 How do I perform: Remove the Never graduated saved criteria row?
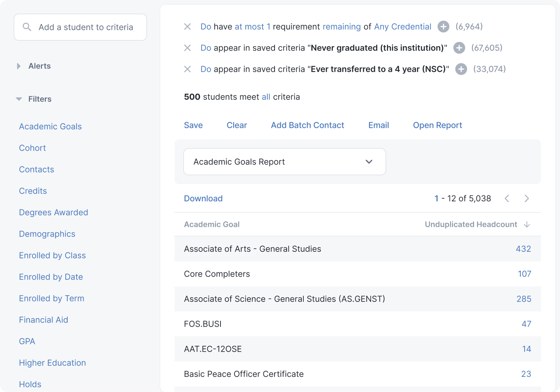click(x=187, y=48)
